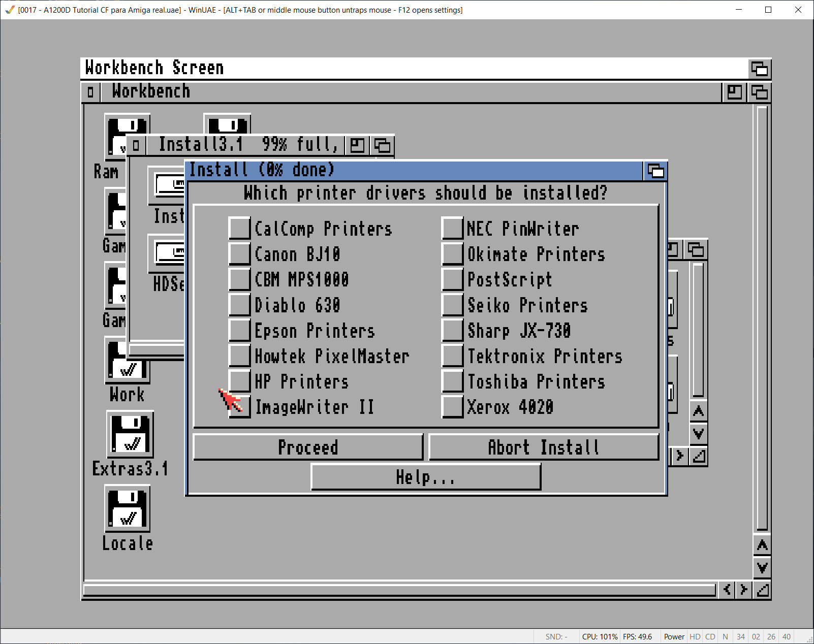This screenshot has height=644, width=814.
Task: Minimize the WinUAE window
Action: click(x=739, y=10)
